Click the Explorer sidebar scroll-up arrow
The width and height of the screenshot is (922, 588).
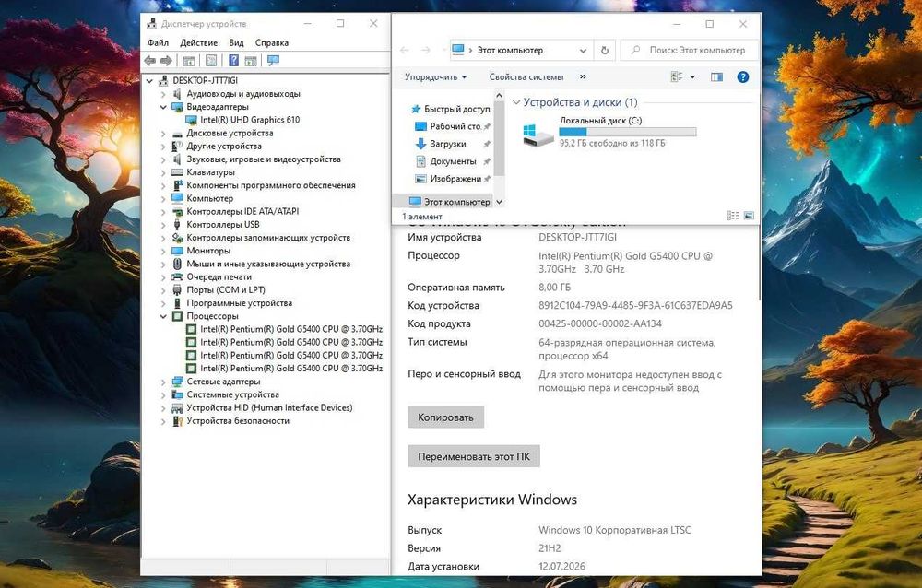(x=499, y=95)
